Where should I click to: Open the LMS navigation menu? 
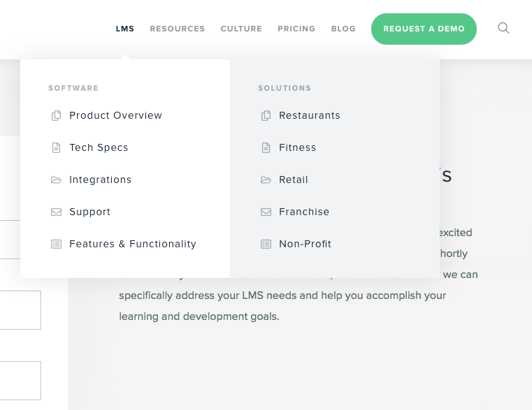tap(125, 29)
